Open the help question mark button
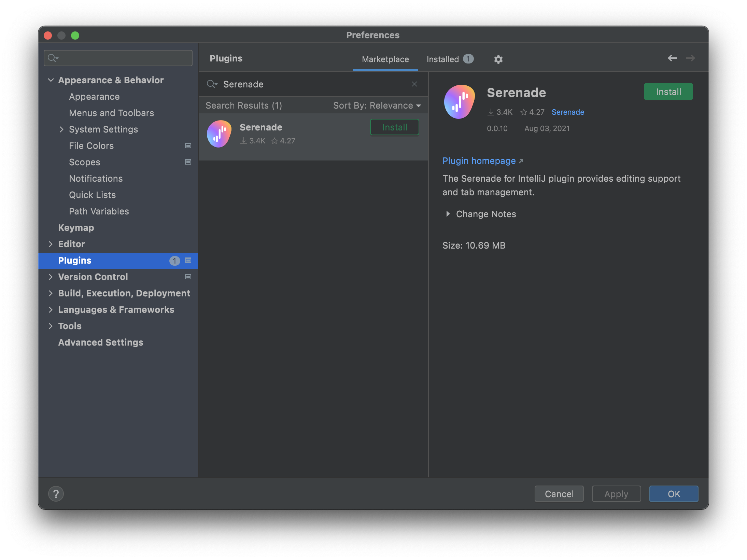 coord(56,494)
